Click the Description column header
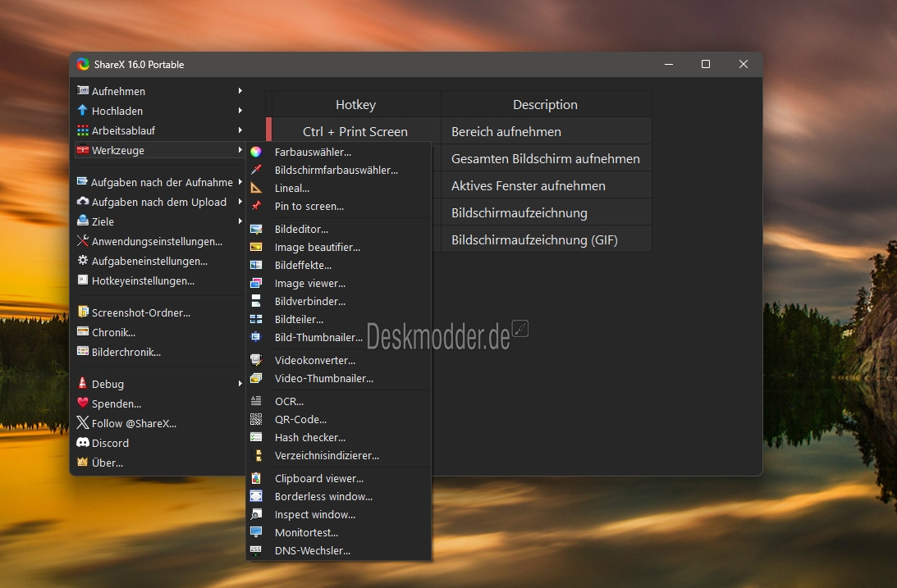897x588 pixels. click(547, 105)
